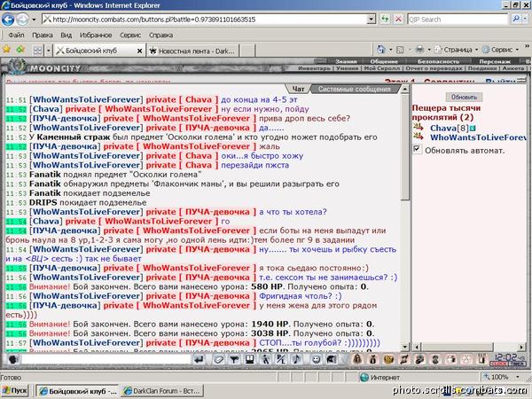This screenshot has width=532, height=399.
Task: Open the Сервис toolbar dropdown
Action: point(500,50)
